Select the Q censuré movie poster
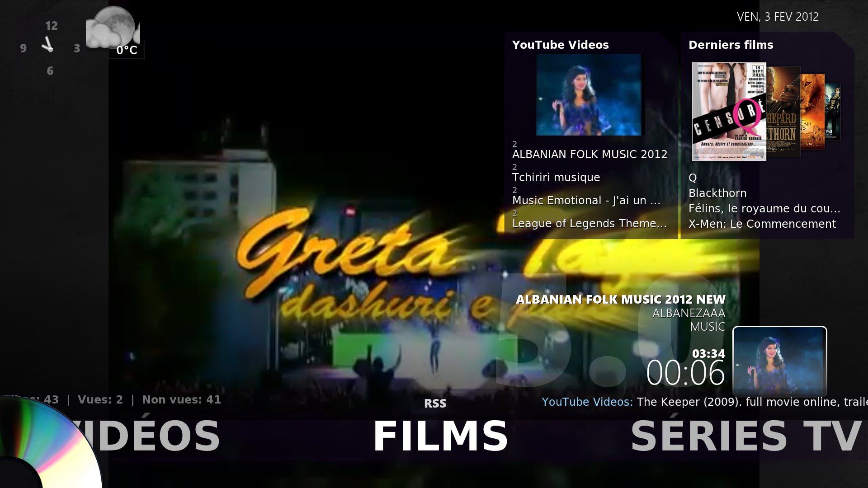This screenshot has height=488, width=868. coord(729,112)
